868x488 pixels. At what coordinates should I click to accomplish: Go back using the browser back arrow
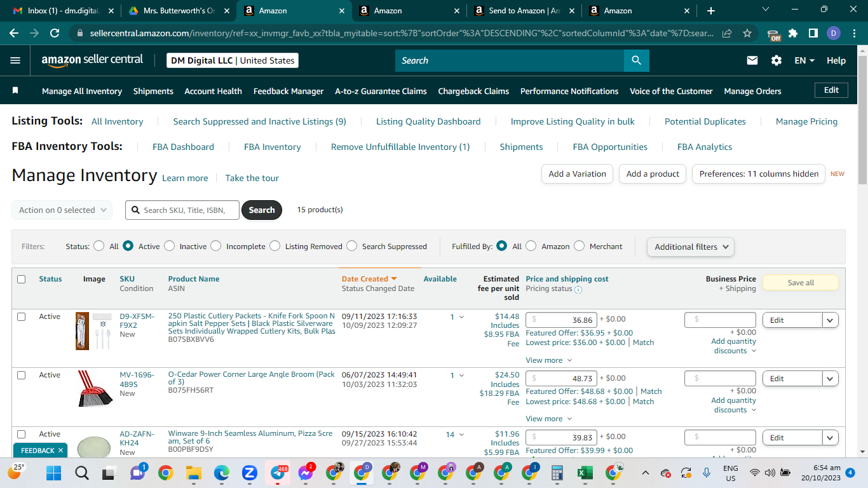(14, 33)
